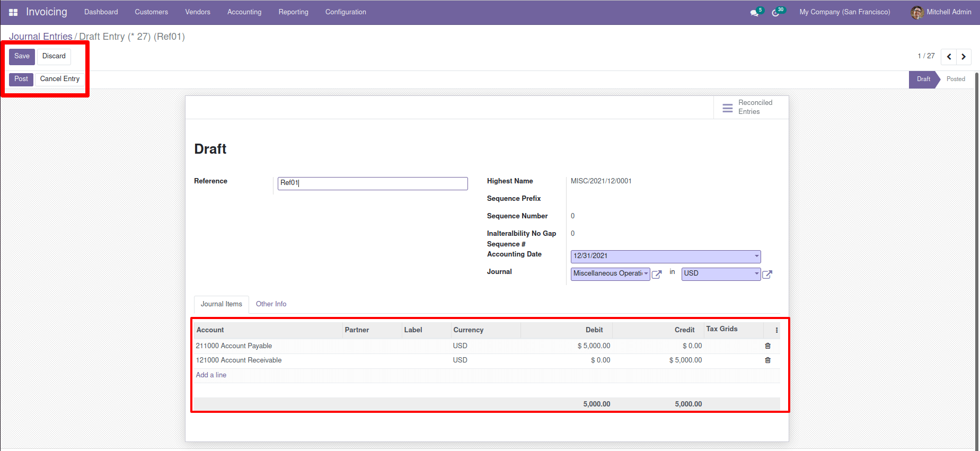Open Journal external link icon

pyautogui.click(x=657, y=275)
